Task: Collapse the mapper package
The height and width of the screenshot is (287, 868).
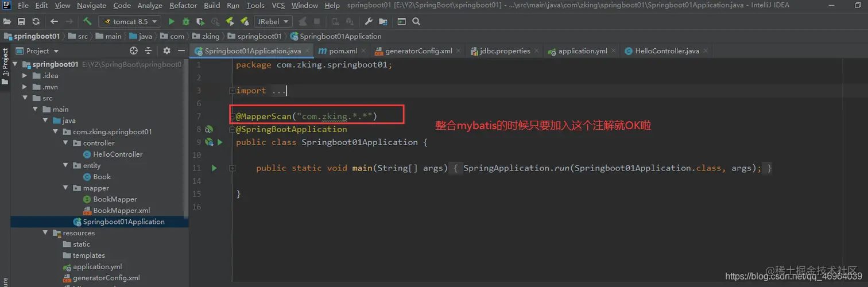Action: click(x=66, y=188)
